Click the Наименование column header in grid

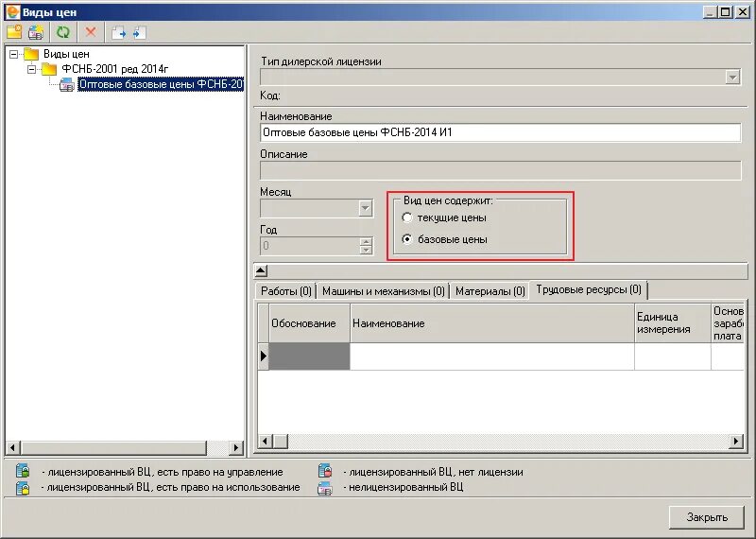[x=492, y=323]
